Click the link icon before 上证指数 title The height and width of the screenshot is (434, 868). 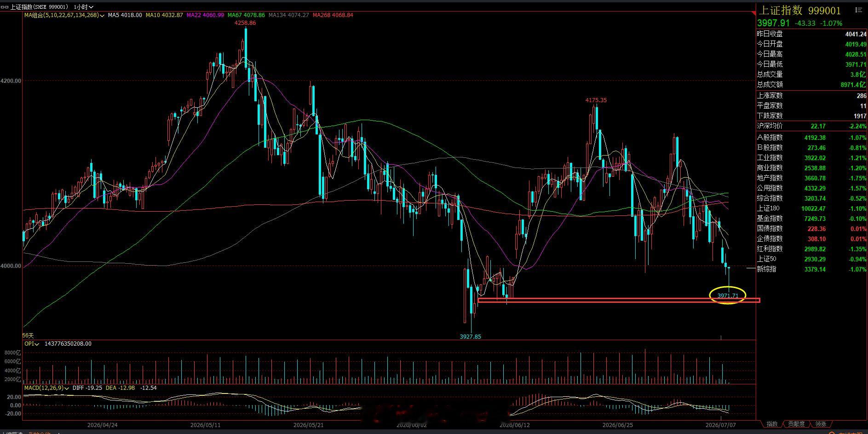[5, 7]
